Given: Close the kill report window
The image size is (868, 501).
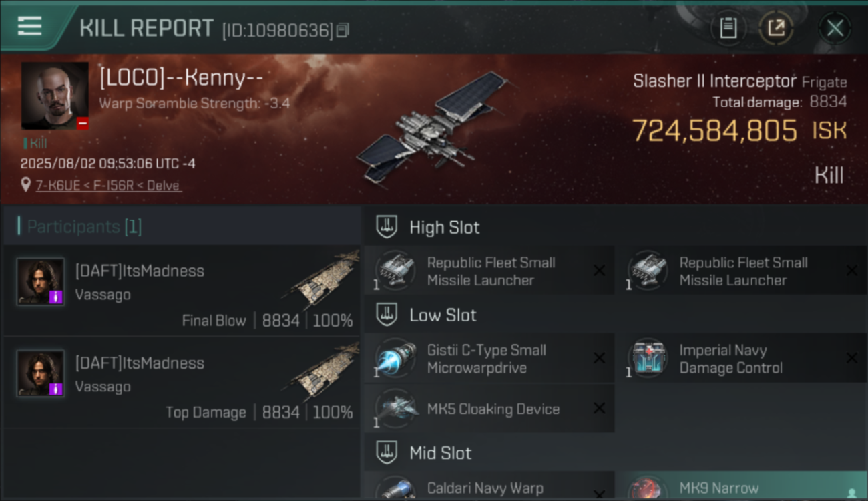Looking at the screenshot, I should (835, 28).
